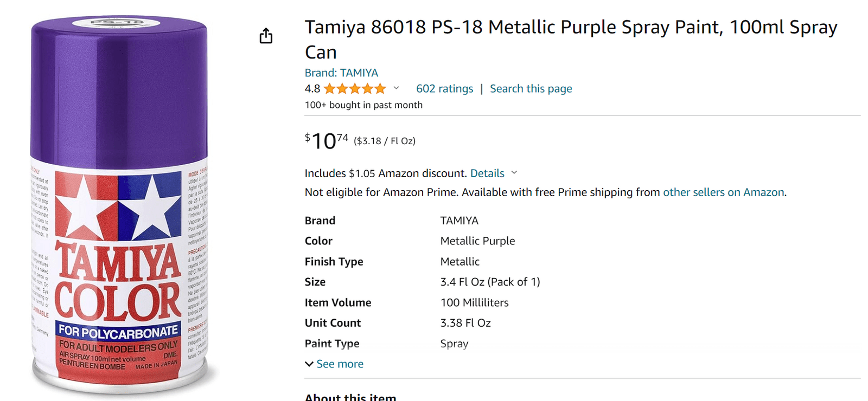Open the rating breakdown chevron after stars

pyautogui.click(x=396, y=88)
